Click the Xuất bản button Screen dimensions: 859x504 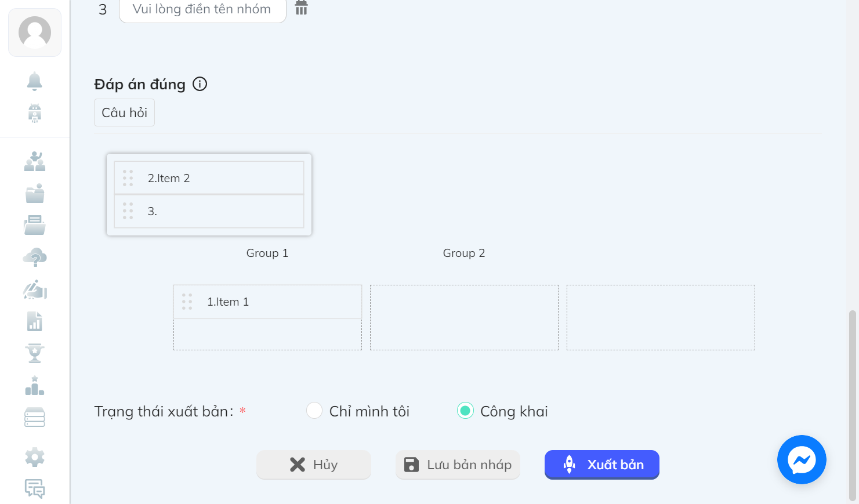pyautogui.click(x=602, y=465)
